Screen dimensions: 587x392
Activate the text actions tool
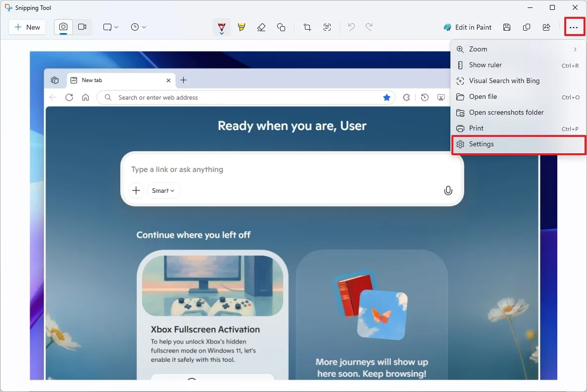click(327, 27)
